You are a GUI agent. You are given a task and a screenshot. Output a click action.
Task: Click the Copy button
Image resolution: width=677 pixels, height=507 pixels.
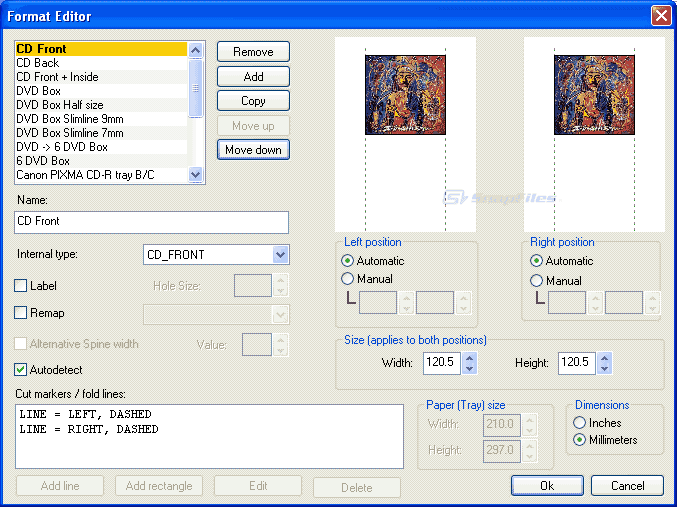coord(253,101)
